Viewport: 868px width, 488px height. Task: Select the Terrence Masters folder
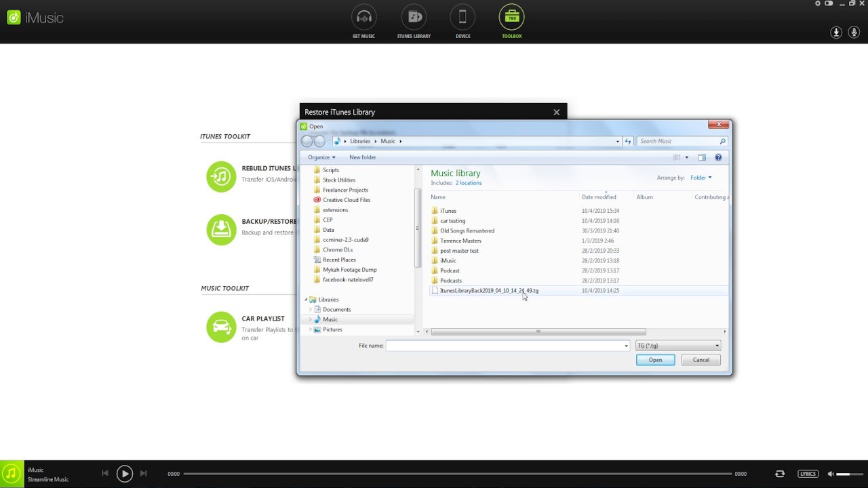tap(460, 241)
